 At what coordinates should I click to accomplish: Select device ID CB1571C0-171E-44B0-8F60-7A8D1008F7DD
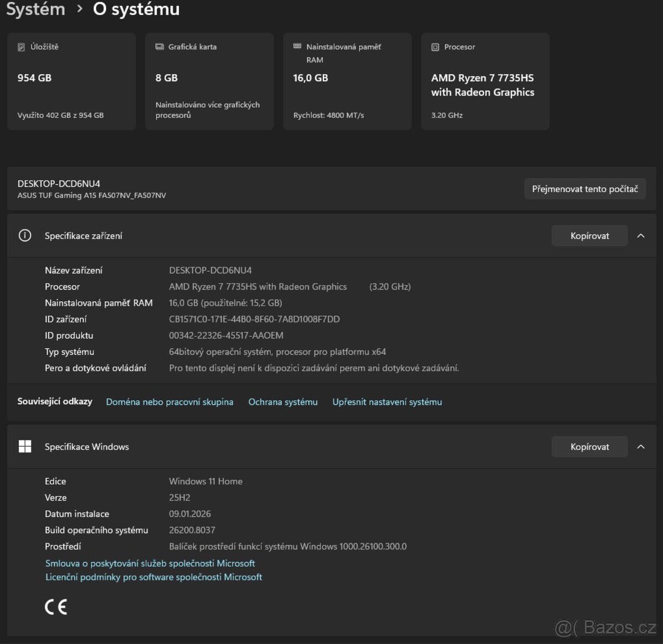(x=254, y=319)
